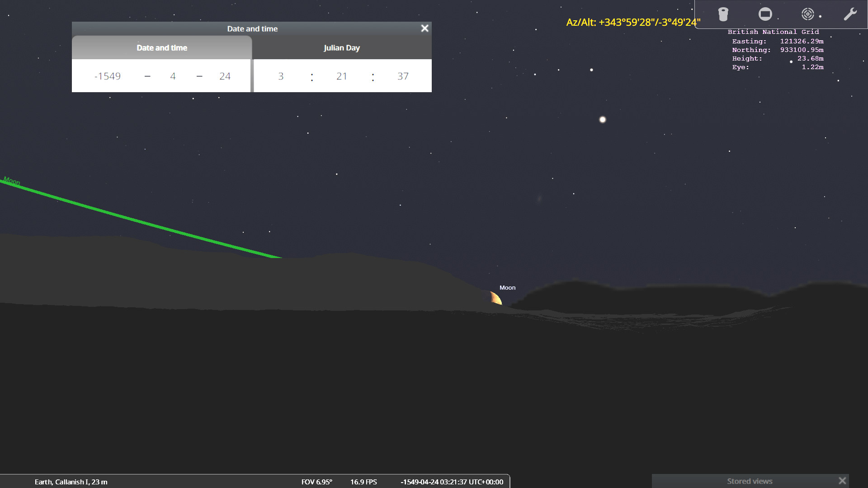Close the Stored views panel
The image size is (868, 488).
(842, 481)
